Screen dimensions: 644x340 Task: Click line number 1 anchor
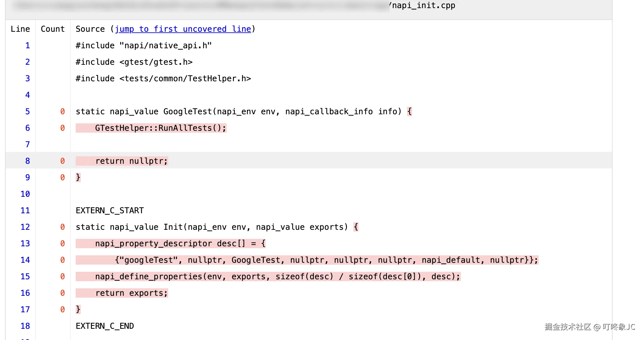pos(27,45)
